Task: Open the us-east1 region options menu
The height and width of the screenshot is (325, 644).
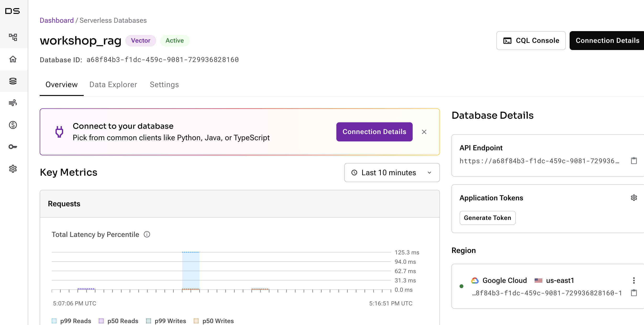Action: click(x=634, y=280)
